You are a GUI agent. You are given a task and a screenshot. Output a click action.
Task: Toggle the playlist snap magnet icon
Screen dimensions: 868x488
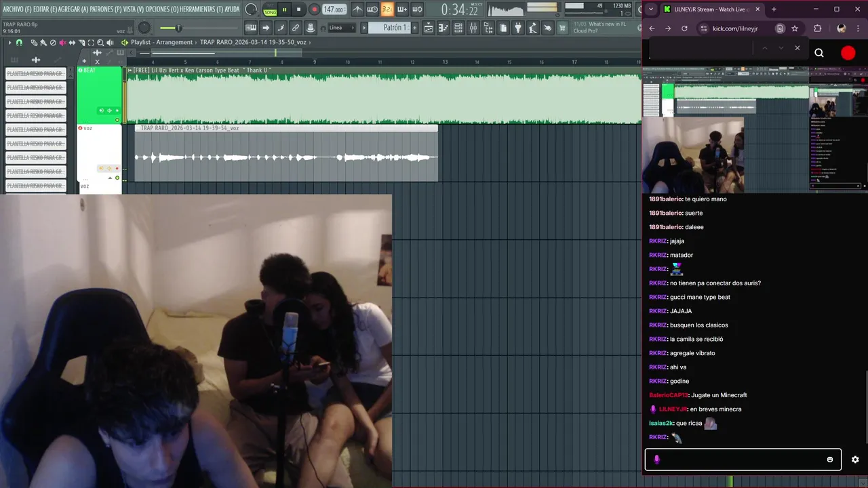[19, 43]
